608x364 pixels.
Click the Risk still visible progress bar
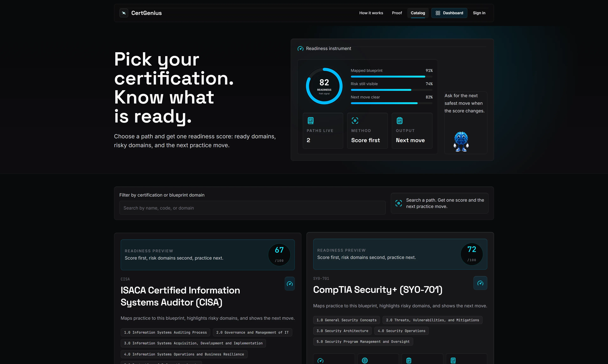pyautogui.click(x=392, y=90)
